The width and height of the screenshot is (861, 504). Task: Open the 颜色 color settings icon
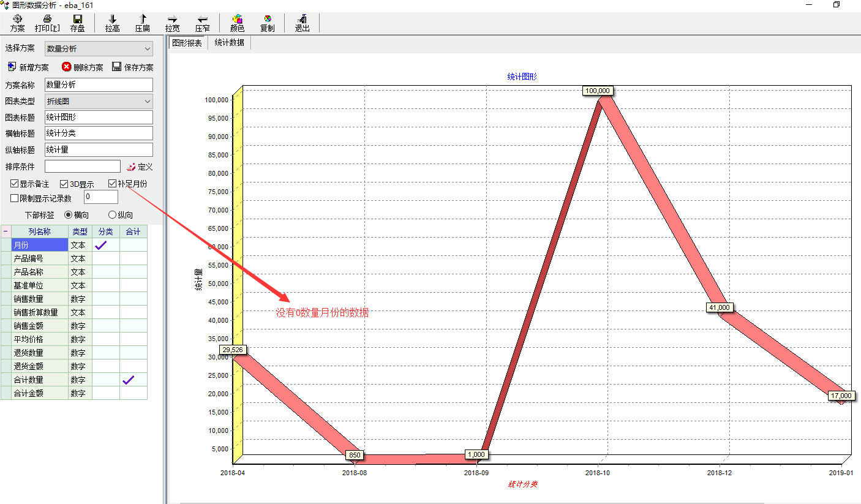(237, 20)
